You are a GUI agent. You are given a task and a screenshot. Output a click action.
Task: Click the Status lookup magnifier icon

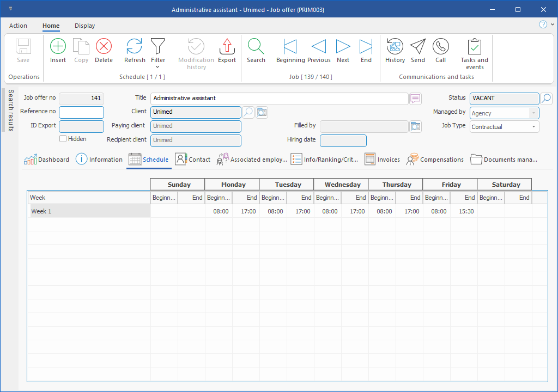[x=546, y=99]
